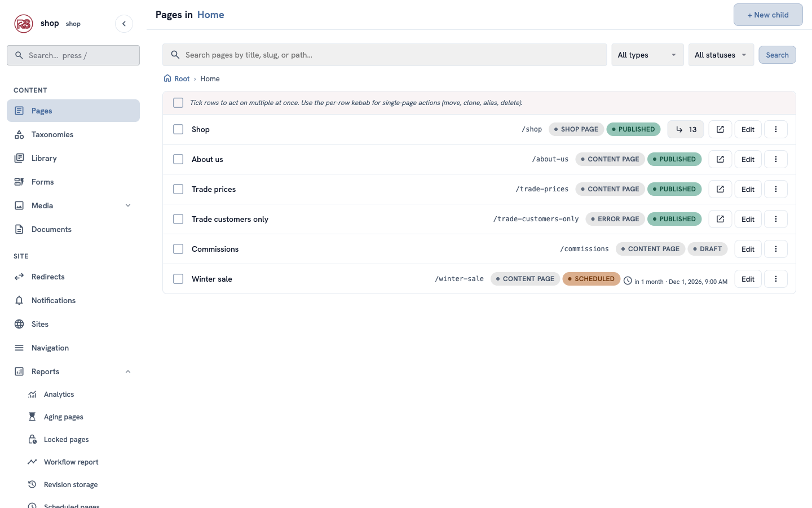
Task: Click the Root breadcrumb link
Action: click(x=182, y=79)
